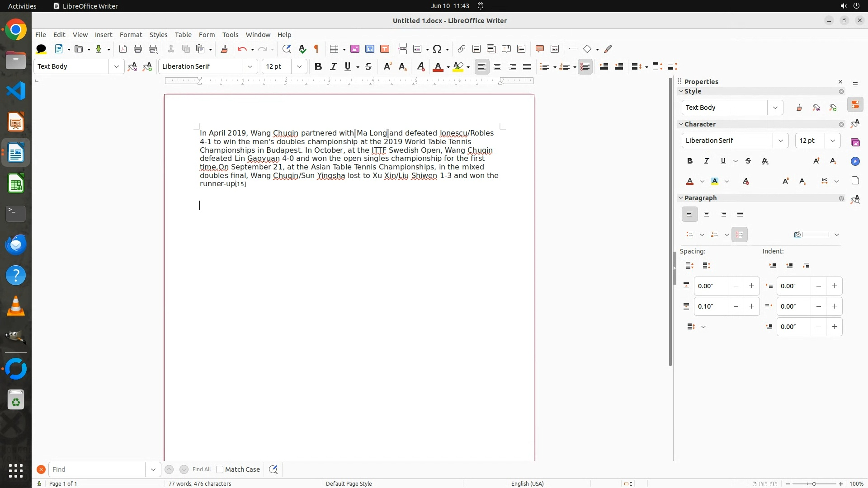Open the Format menu

[x=131, y=35]
